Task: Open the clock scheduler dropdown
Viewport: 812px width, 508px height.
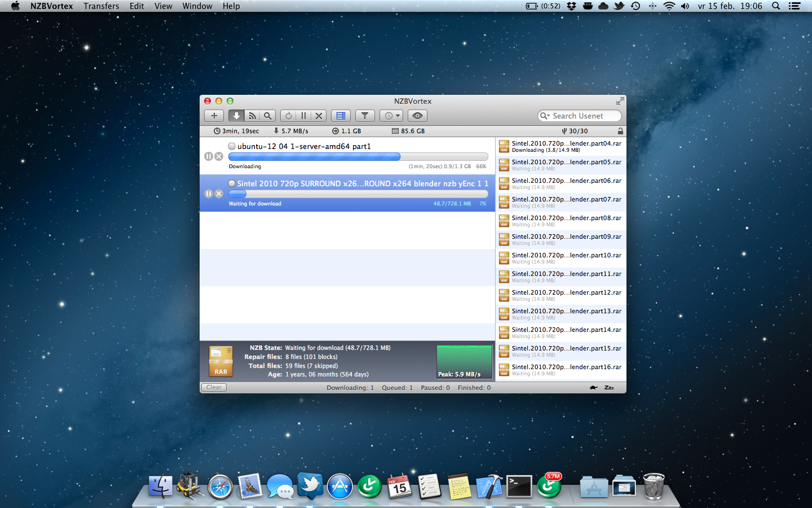Action: pos(391,116)
